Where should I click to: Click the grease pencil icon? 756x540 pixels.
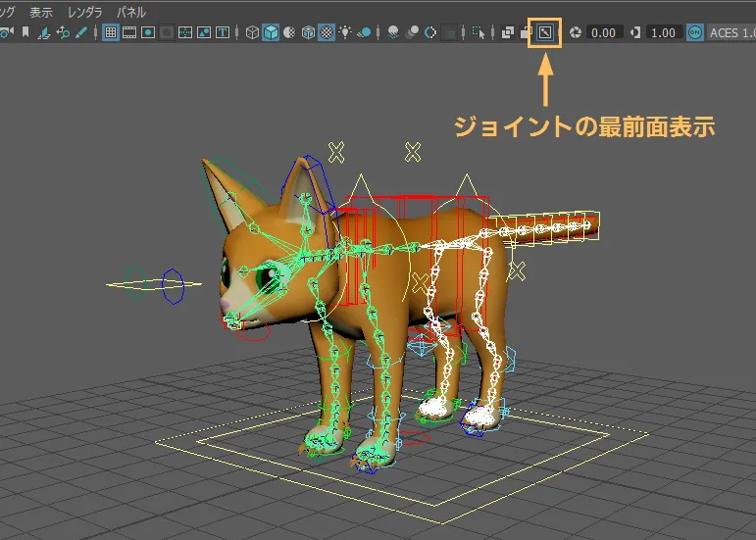(x=80, y=32)
